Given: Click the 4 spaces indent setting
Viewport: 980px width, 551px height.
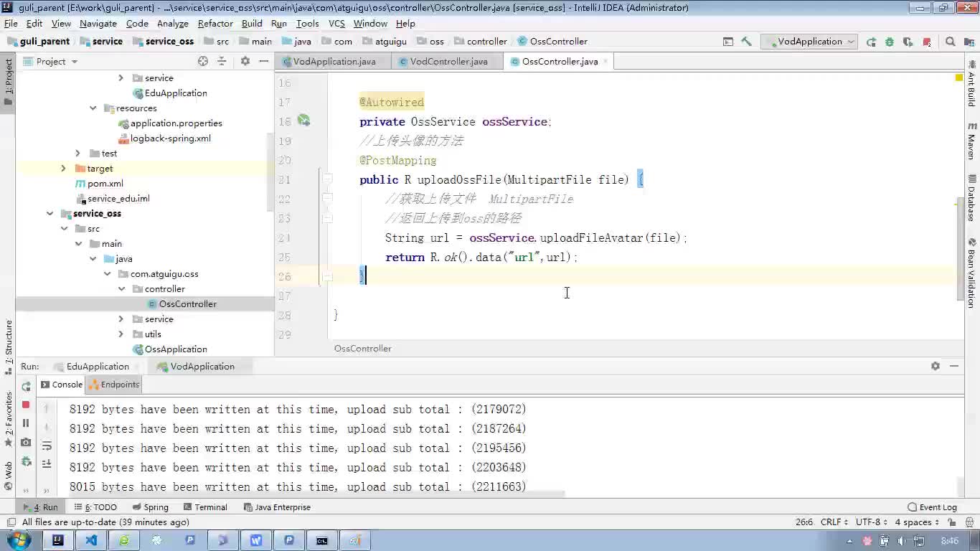Looking at the screenshot, I should point(916,522).
